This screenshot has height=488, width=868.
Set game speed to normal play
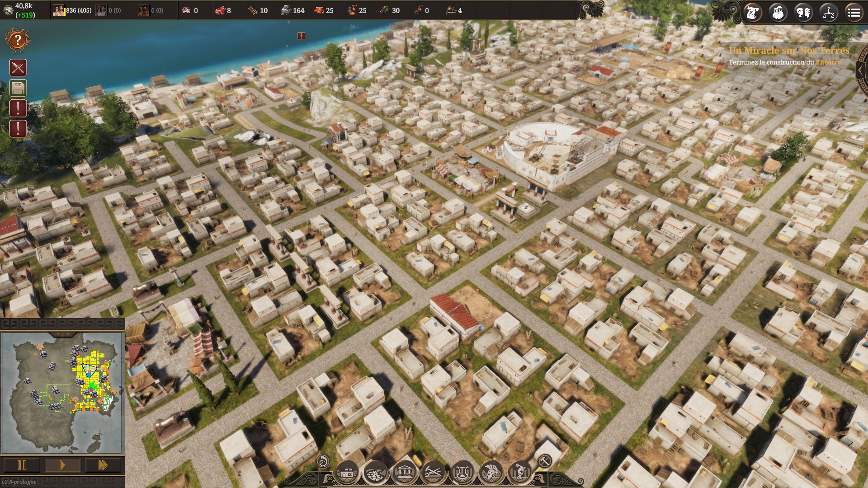point(62,465)
